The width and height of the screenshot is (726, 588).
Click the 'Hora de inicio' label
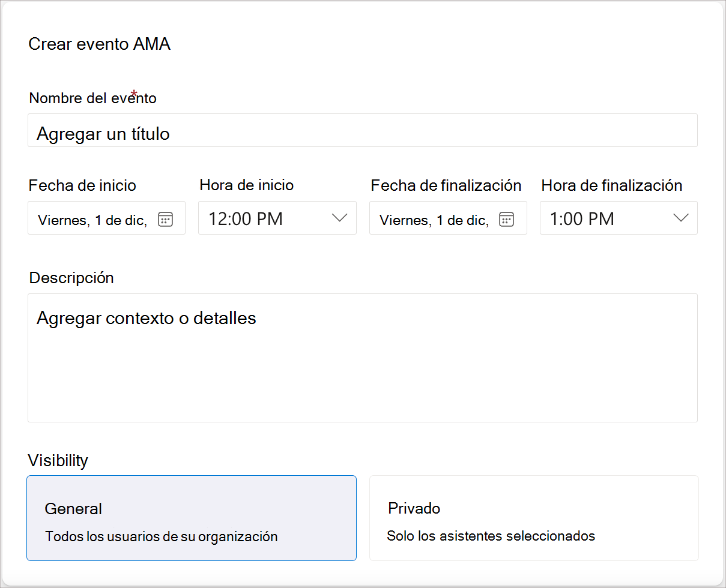pyautogui.click(x=247, y=185)
